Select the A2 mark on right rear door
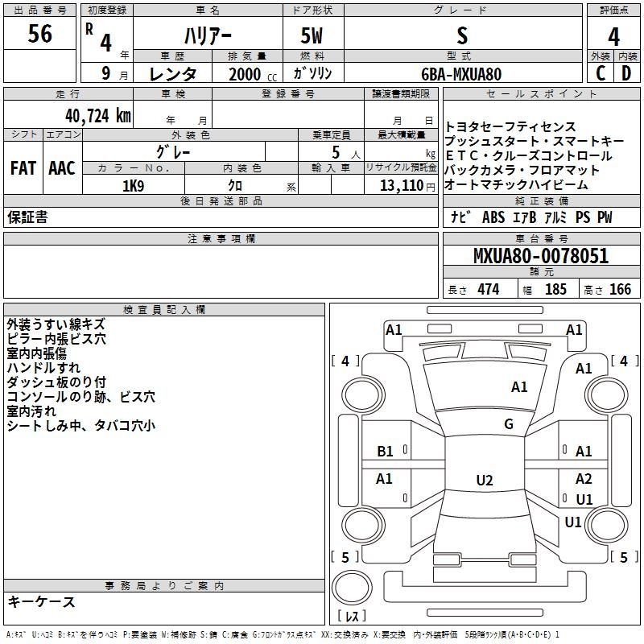 point(584,478)
